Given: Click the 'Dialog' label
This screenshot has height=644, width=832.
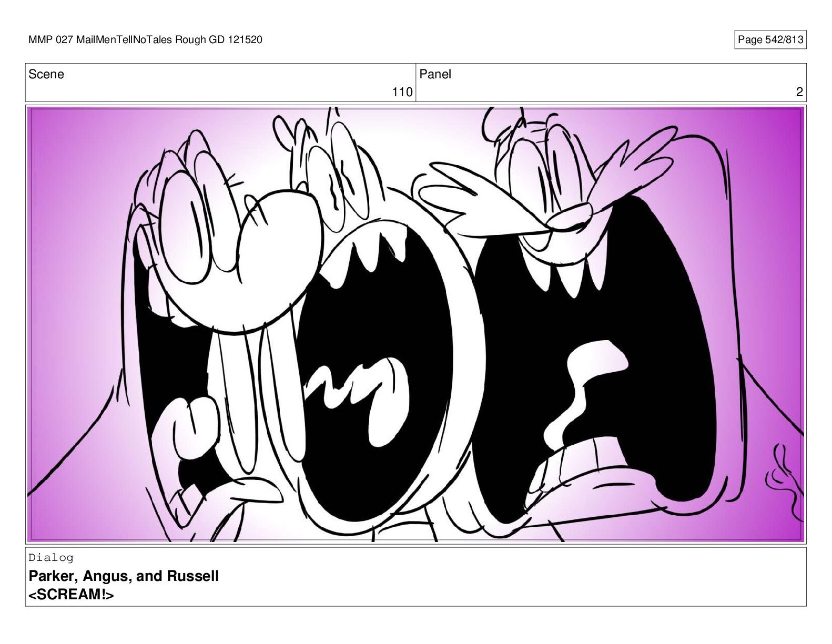Looking at the screenshot, I should coord(51,557).
